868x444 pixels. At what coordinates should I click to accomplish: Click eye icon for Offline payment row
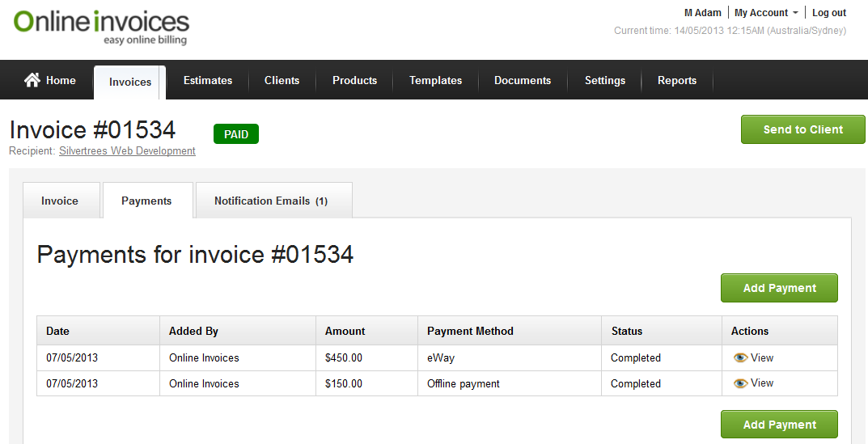click(x=740, y=383)
